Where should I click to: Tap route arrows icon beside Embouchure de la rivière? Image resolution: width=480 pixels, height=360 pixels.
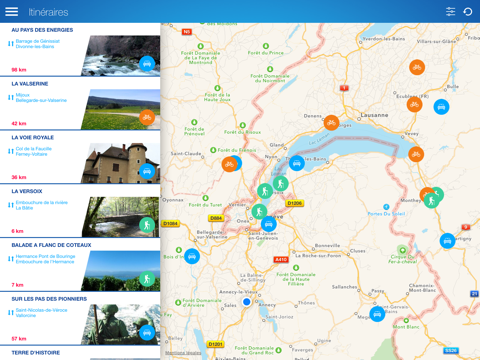11,205
